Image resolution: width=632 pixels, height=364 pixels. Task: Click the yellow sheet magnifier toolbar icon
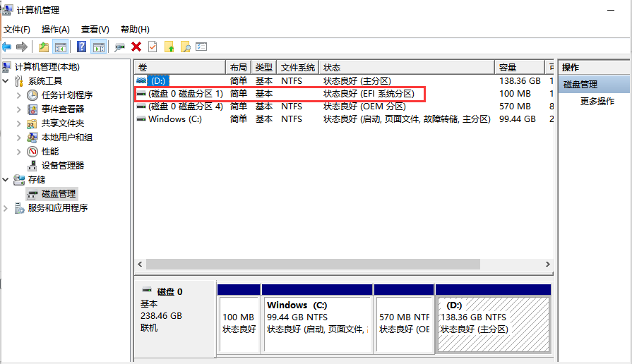coord(185,47)
